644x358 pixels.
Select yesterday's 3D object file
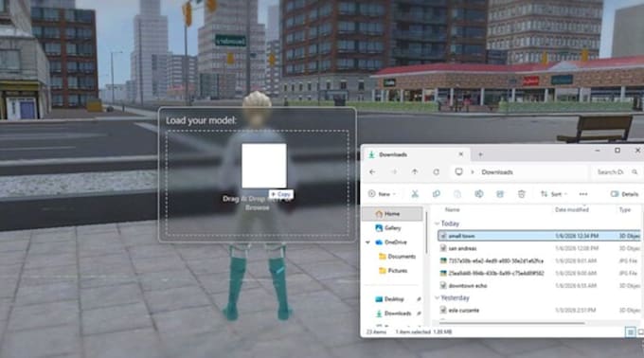(x=539, y=311)
